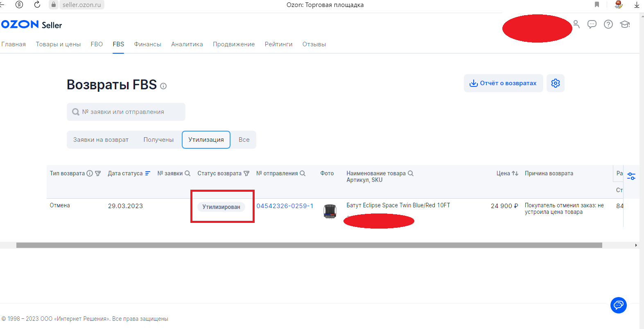Open the Товары и цены tab
644x329 pixels.
pyautogui.click(x=58, y=44)
